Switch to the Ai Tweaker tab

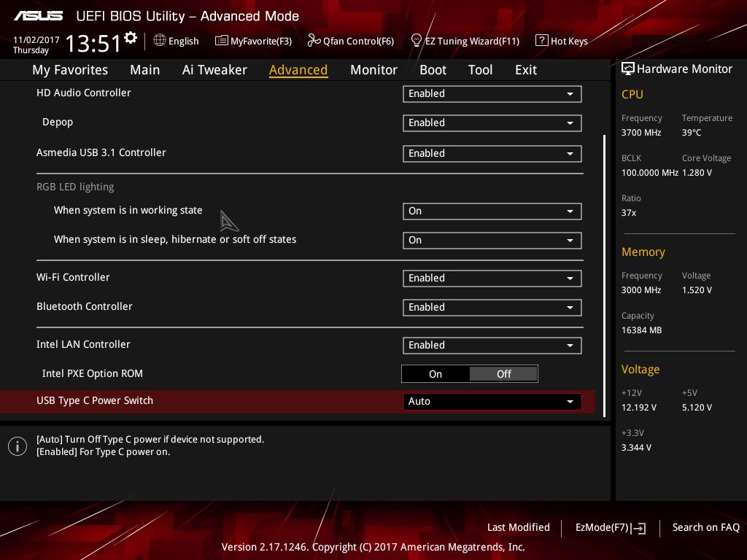pyautogui.click(x=214, y=70)
